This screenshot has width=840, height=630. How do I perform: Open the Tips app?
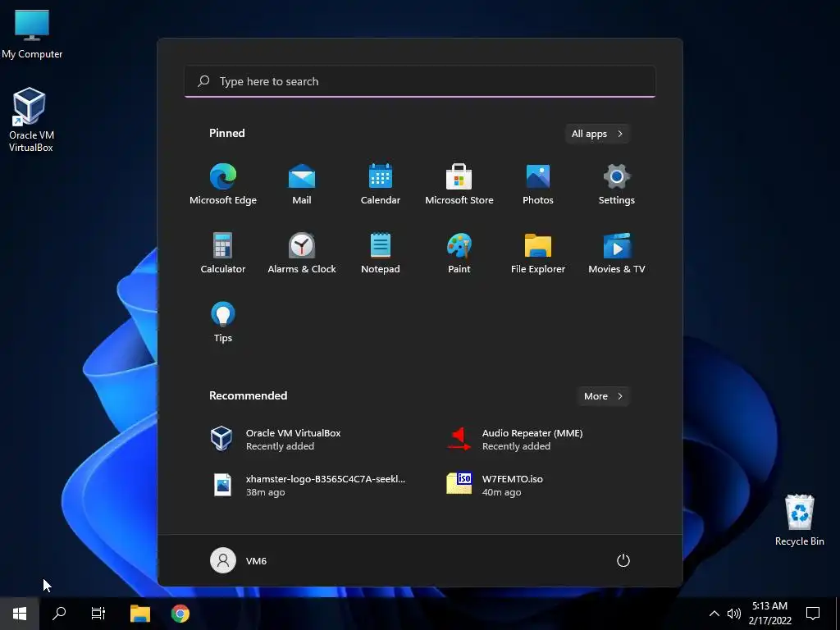223,322
